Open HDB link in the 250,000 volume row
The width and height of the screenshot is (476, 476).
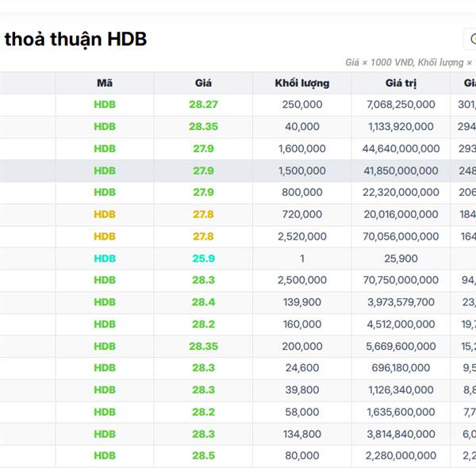pos(105,105)
